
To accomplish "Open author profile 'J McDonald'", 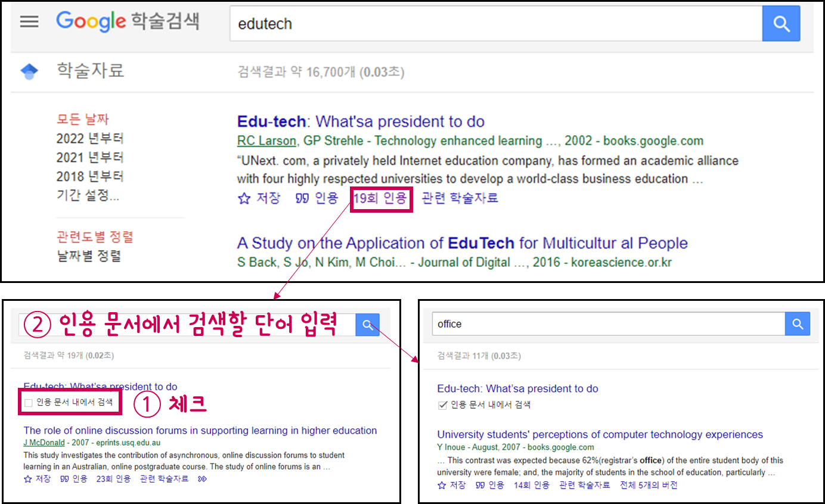I will pos(44,443).
